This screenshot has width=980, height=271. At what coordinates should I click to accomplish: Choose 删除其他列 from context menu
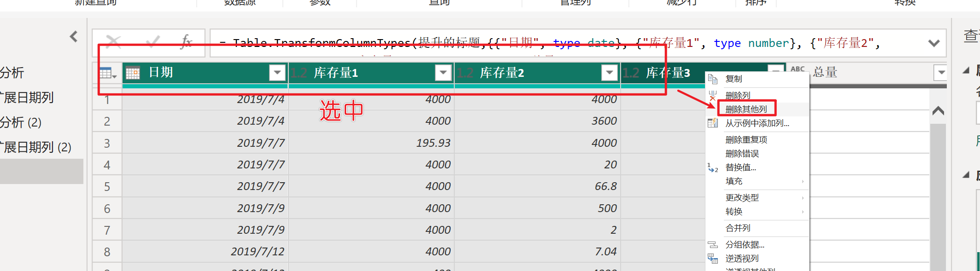click(746, 109)
